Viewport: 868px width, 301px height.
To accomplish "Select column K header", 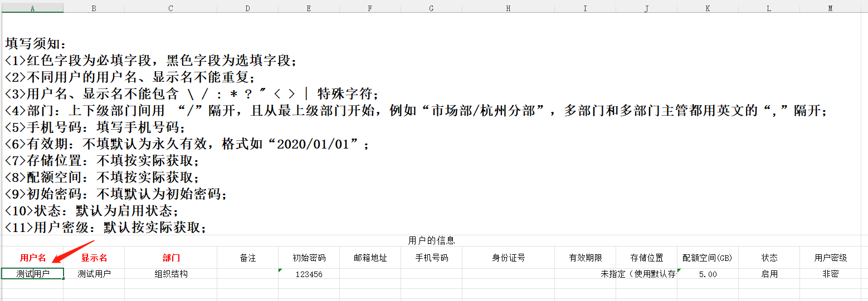I will tap(708, 8).
